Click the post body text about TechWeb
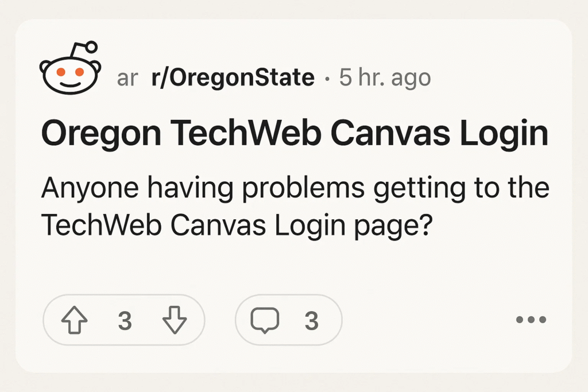The width and height of the screenshot is (588, 392). [295, 206]
